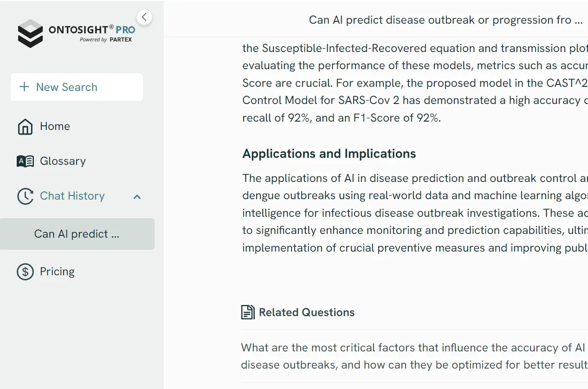588x389 pixels.
Task: Collapse the Chat History chevron
Action: click(137, 196)
